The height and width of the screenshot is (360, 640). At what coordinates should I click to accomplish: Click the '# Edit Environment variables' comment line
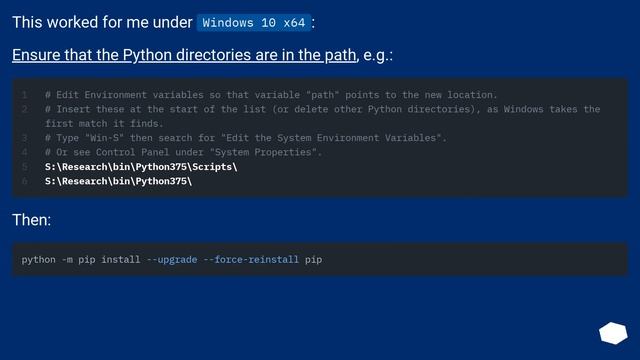pos(271,95)
